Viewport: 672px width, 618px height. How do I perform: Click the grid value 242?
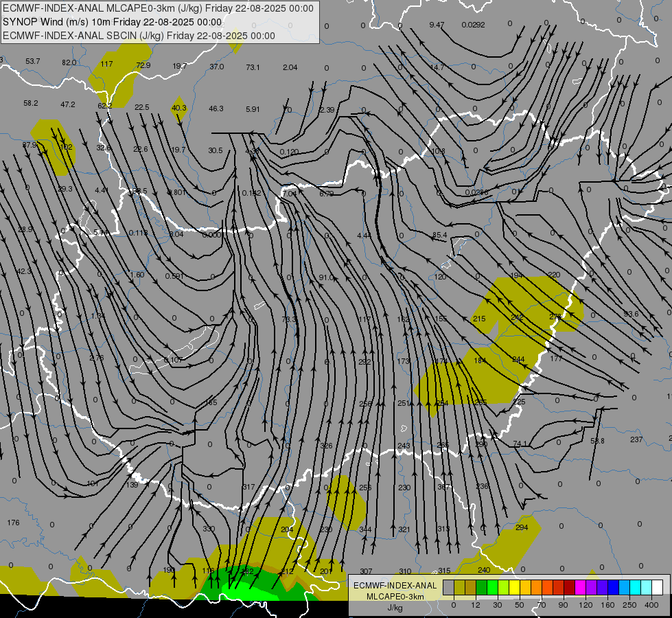click(518, 317)
